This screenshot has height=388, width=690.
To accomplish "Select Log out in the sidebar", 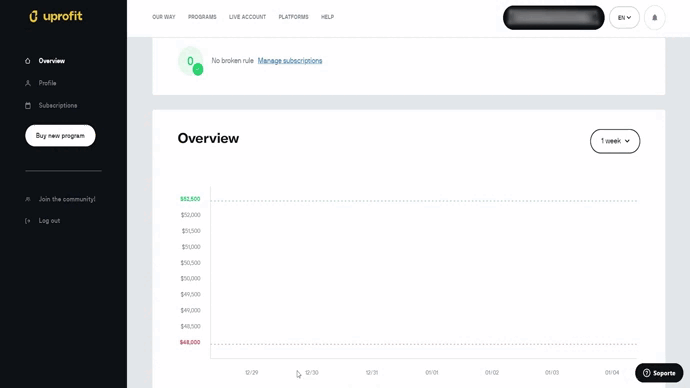I will pyautogui.click(x=49, y=221).
